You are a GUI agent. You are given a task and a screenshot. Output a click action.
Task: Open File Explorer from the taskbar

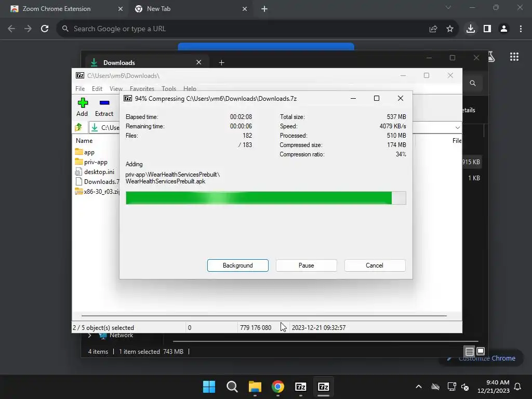point(255,387)
